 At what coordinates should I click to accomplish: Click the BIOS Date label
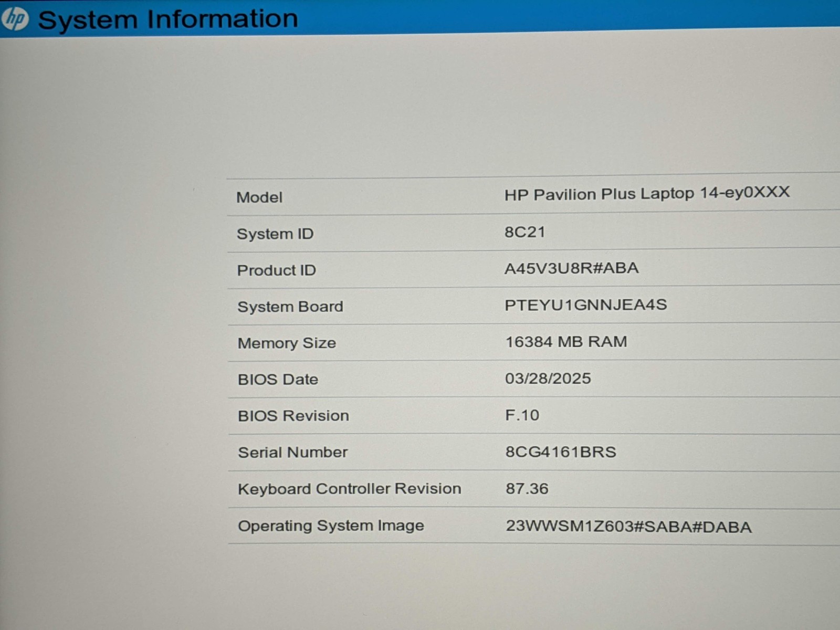point(278,380)
